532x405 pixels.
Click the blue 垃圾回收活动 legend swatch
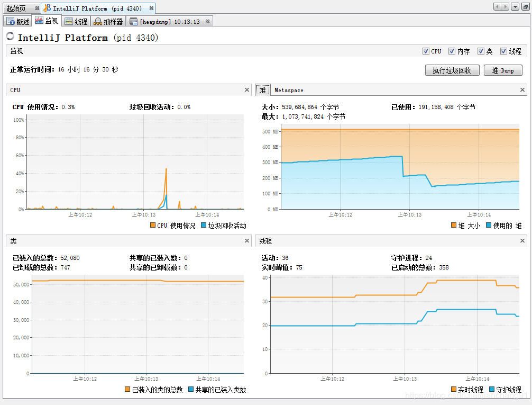tap(204, 225)
